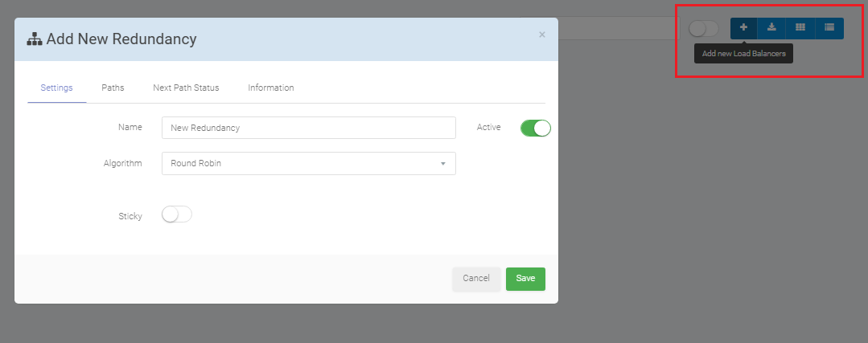Open the Information tab

[x=270, y=88]
